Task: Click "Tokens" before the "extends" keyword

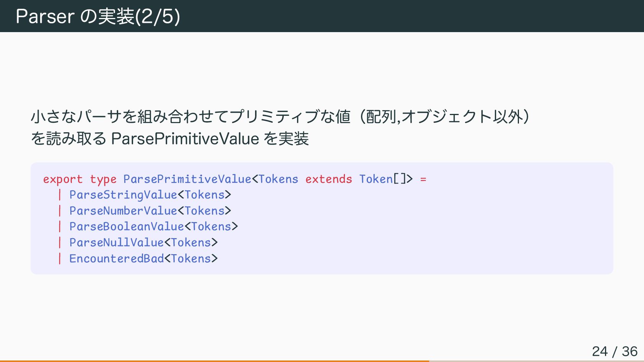Action: pyautogui.click(x=278, y=179)
